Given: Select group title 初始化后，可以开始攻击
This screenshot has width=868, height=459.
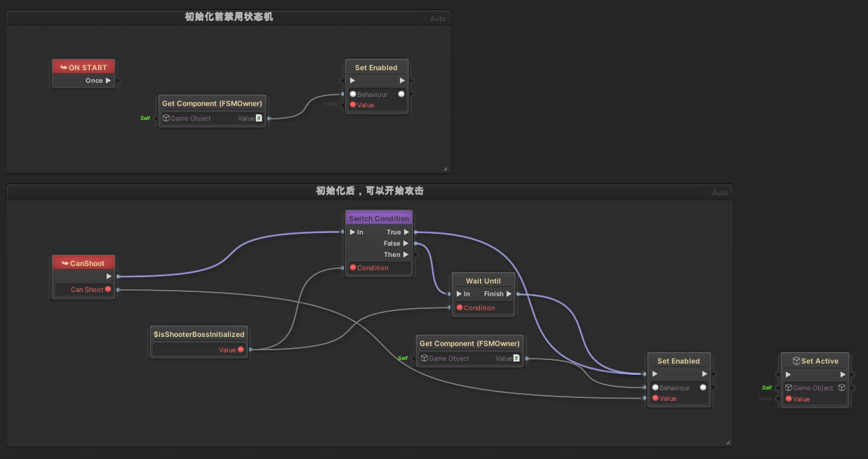Looking at the screenshot, I should coord(370,191).
